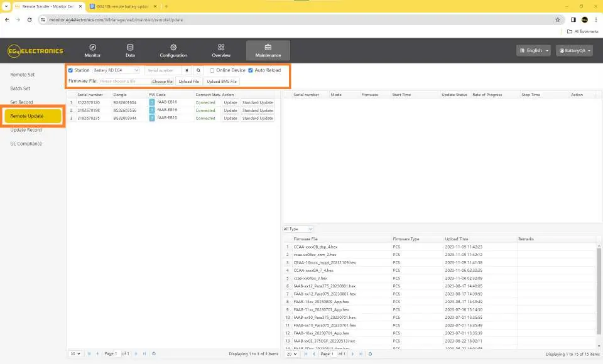This screenshot has height=364, width=603.
Task: Select firmware CCAA-xxxx0B_dsp_4.hex
Action: (x=315, y=247)
